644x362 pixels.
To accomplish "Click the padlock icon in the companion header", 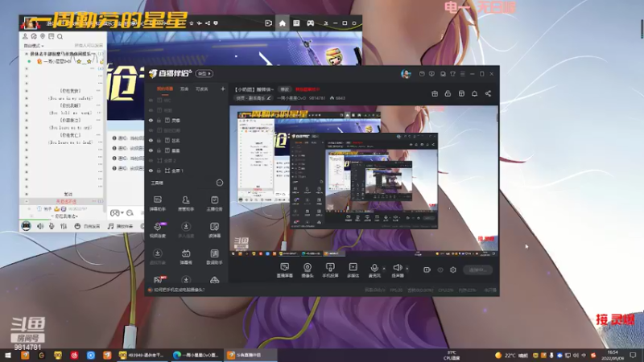I will (448, 93).
